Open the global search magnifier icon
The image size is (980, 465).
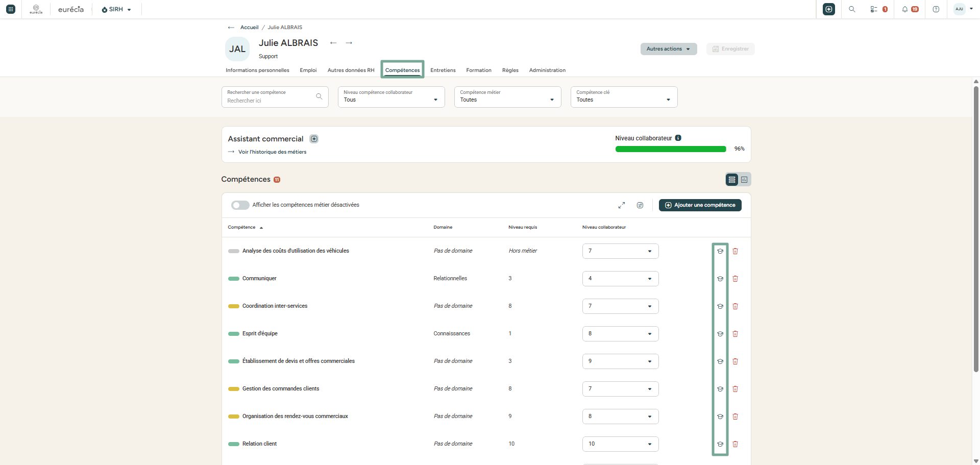pos(852,9)
